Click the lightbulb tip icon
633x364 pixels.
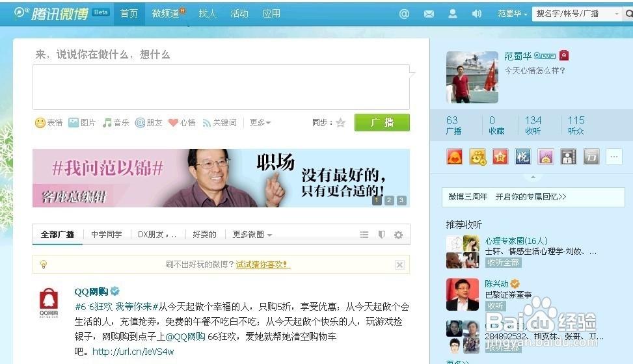(44, 265)
